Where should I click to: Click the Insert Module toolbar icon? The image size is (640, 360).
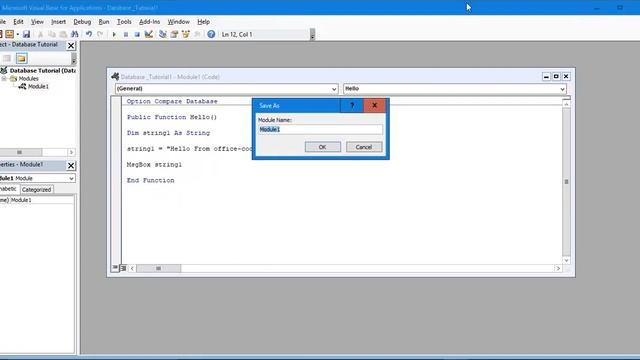pyautogui.click(x=9, y=34)
